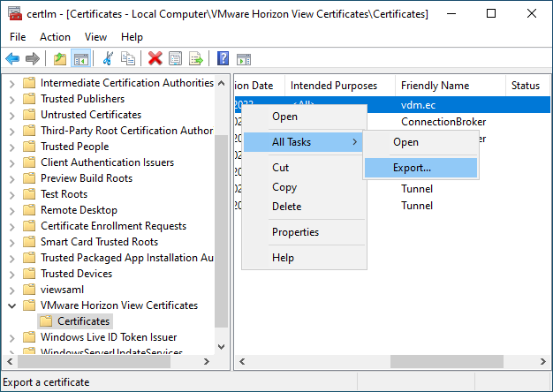
Task: Click the tree pane vertical scrollbar
Action: pyautogui.click(x=221, y=221)
